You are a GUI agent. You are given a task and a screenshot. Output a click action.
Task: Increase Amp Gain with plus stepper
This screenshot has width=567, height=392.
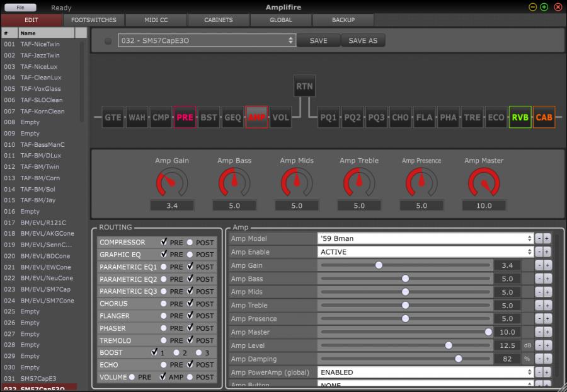coord(547,265)
